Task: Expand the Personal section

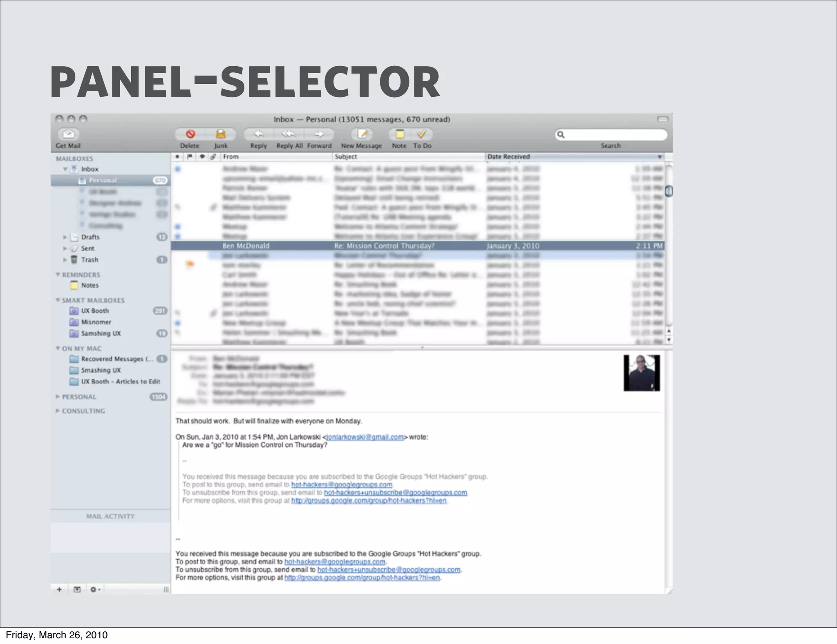Action: coord(58,396)
